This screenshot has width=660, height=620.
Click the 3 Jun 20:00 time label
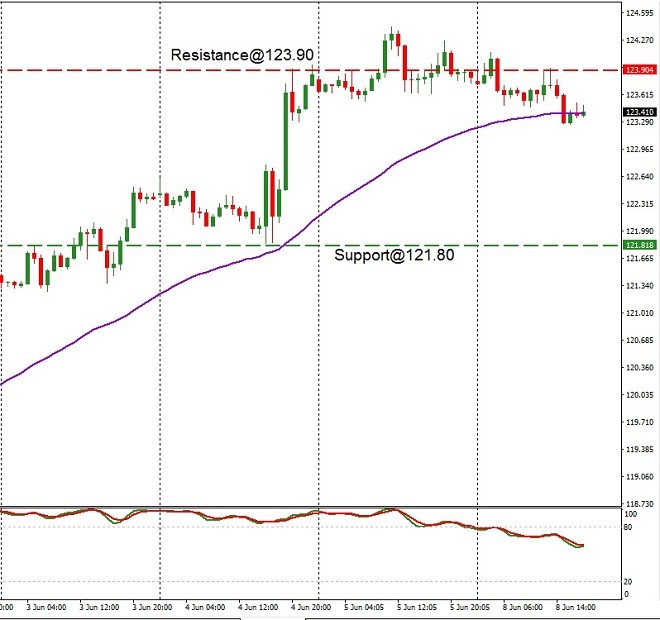[152, 607]
